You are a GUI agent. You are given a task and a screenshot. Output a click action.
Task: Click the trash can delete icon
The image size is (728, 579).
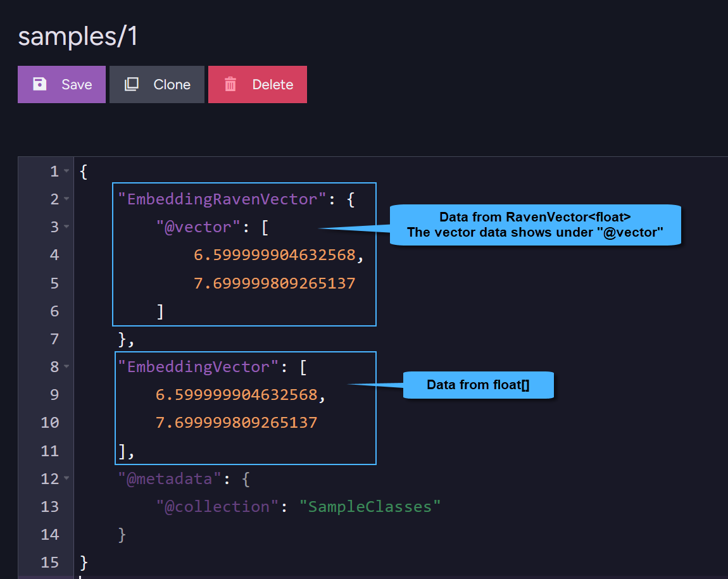[230, 84]
